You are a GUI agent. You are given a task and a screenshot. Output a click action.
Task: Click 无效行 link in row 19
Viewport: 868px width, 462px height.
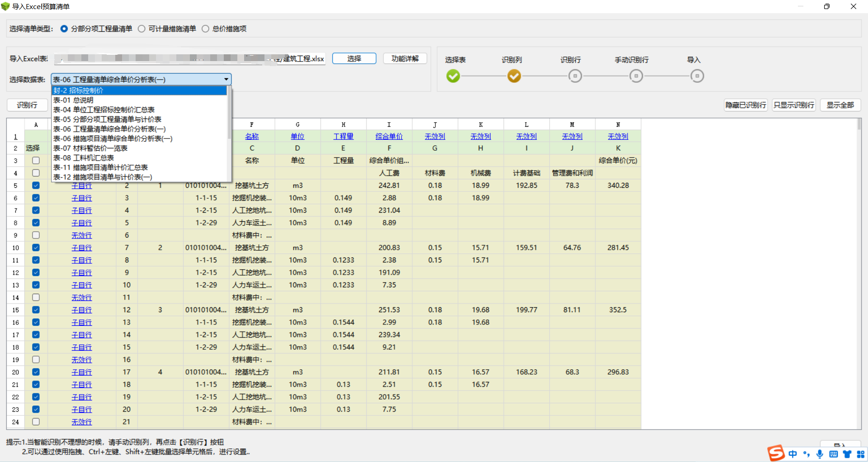(81, 360)
